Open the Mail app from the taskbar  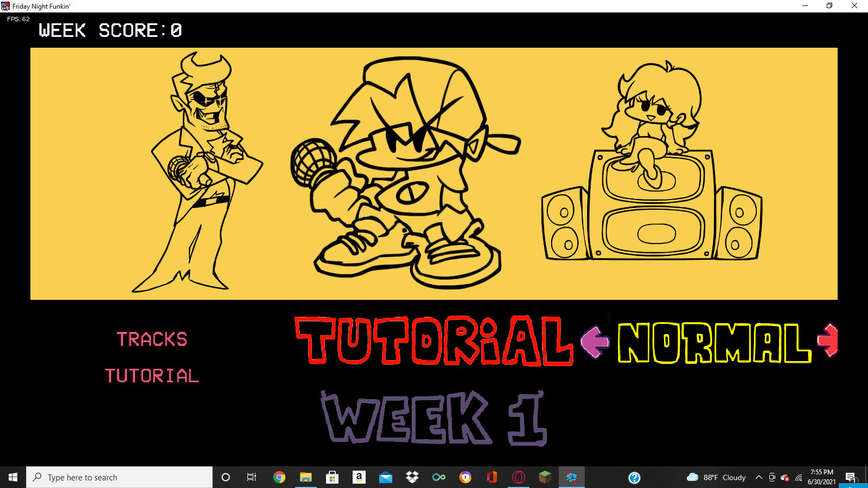(x=386, y=477)
